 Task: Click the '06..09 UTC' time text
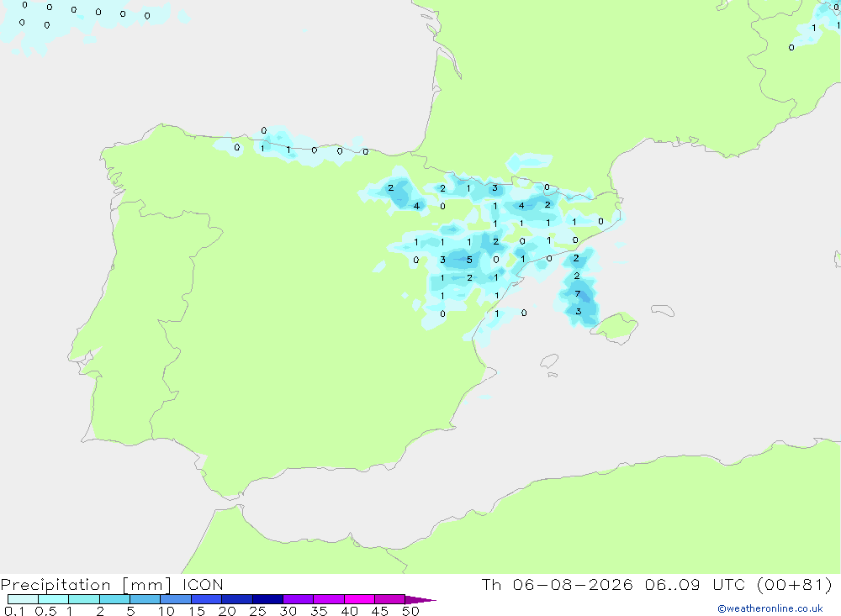click(x=696, y=585)
